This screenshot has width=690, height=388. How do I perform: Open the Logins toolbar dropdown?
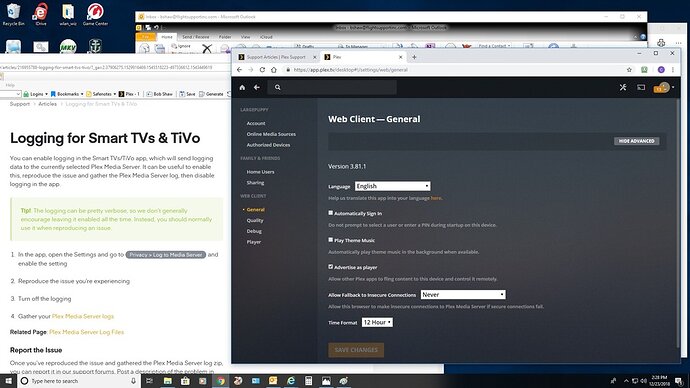point(35,94)
